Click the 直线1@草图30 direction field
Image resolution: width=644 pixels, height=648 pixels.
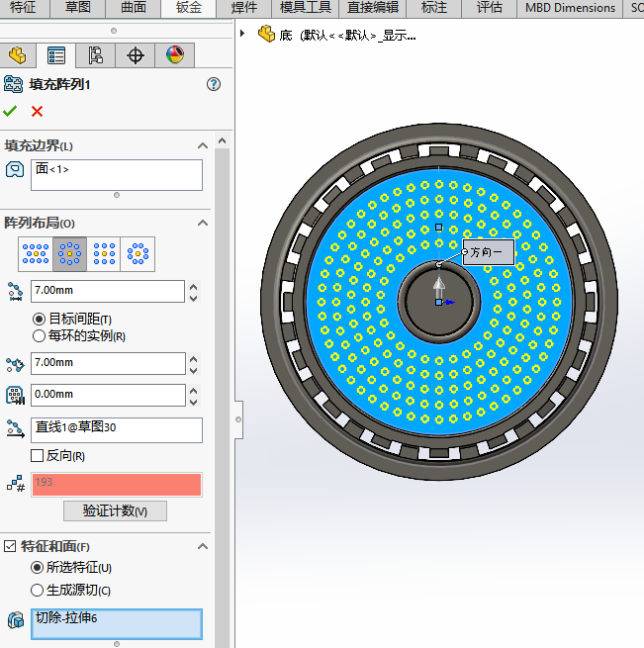(x=117, y=430)
